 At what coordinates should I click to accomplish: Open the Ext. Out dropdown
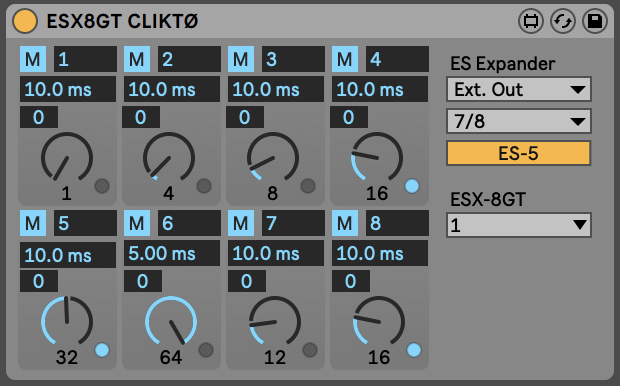coord(519,89)
